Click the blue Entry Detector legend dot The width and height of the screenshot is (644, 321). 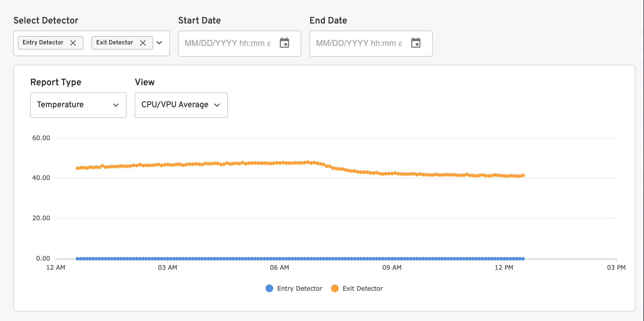269,288
